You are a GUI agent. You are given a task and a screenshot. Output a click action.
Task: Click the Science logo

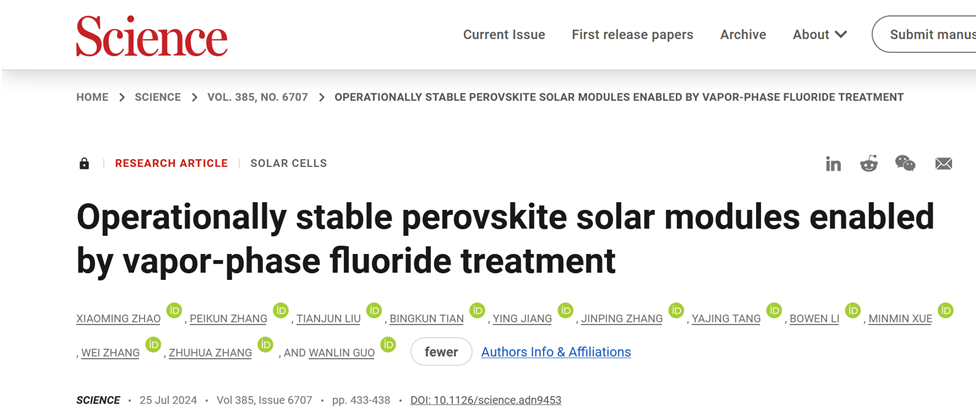point(152,35)
